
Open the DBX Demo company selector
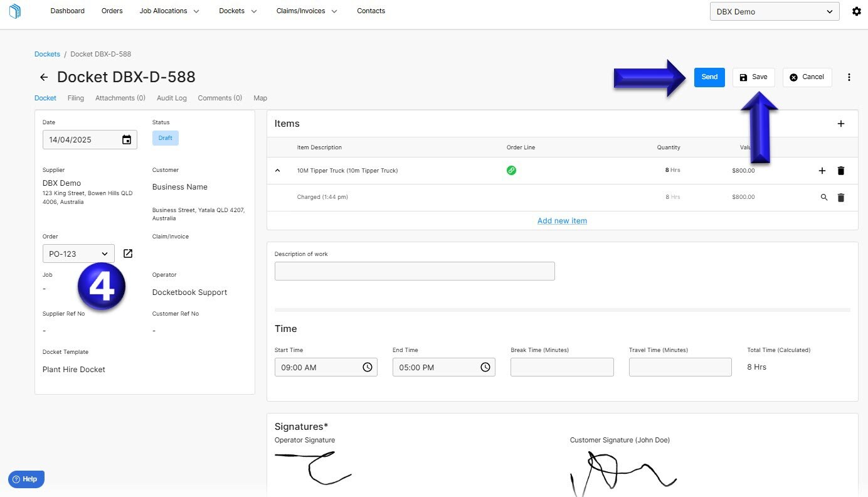click(774, 11)
